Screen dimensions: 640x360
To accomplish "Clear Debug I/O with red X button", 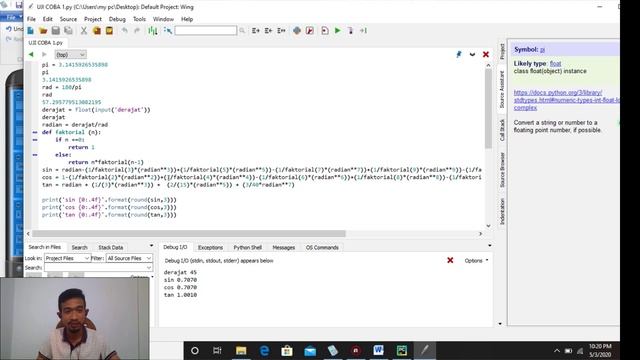I will [450, 260].
